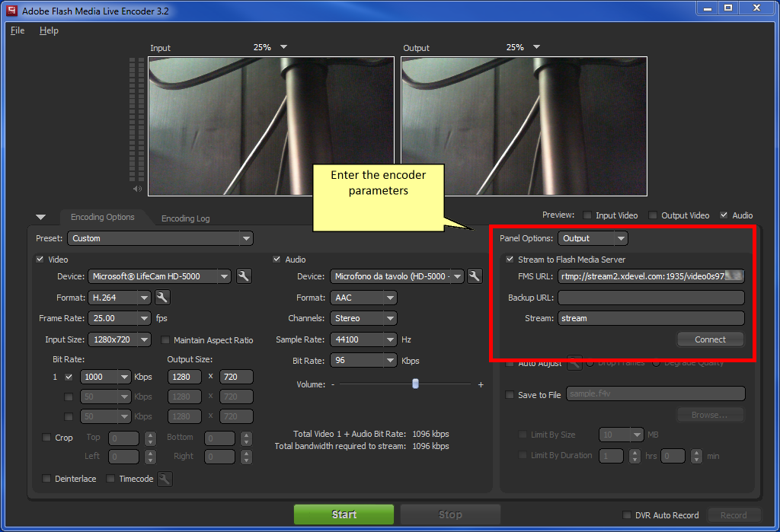Click the speaker icon below audio meter
The image size is (780, 532).
tap(137, 189)
